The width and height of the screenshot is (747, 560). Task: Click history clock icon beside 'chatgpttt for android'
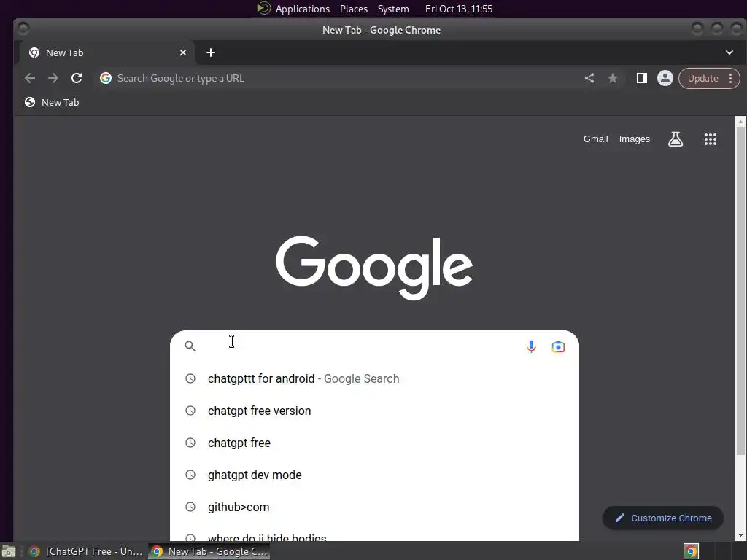point(190,378)
